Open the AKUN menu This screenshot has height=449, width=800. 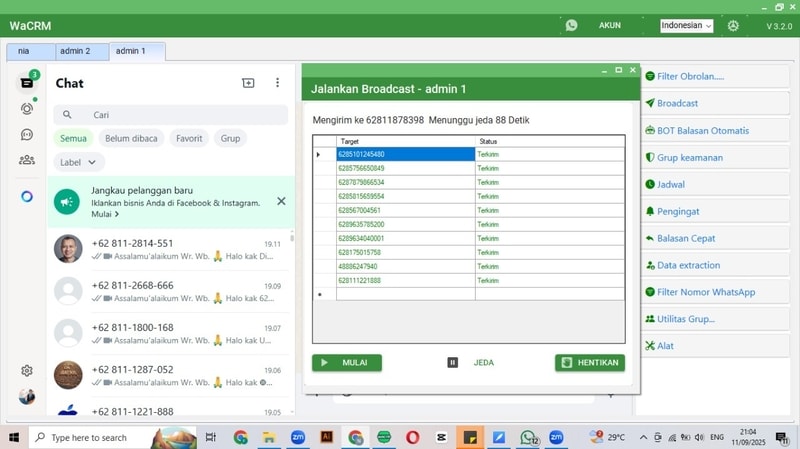[610, 25]
